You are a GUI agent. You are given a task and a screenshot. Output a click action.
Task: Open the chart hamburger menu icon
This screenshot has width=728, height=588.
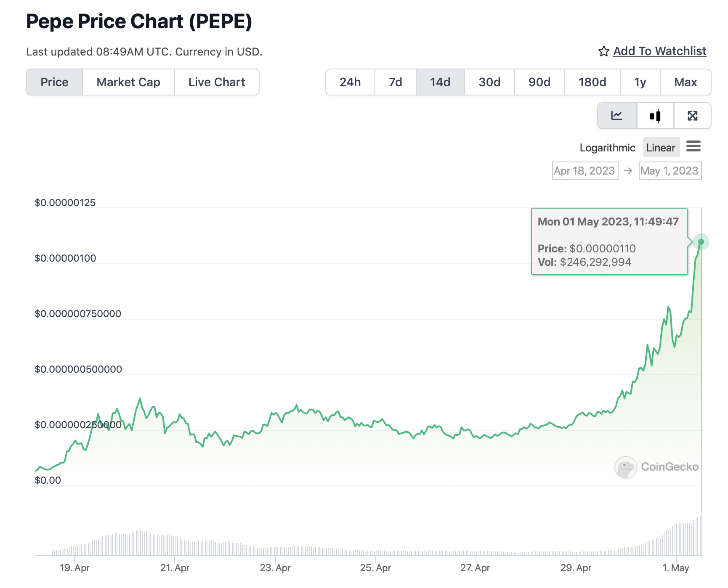(x=693, y=146)
